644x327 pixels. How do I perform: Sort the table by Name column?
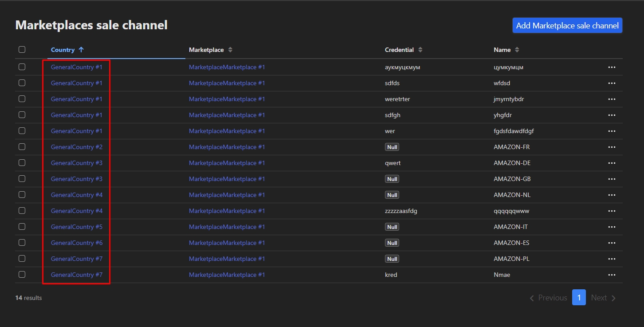click(x=516, y=49)
